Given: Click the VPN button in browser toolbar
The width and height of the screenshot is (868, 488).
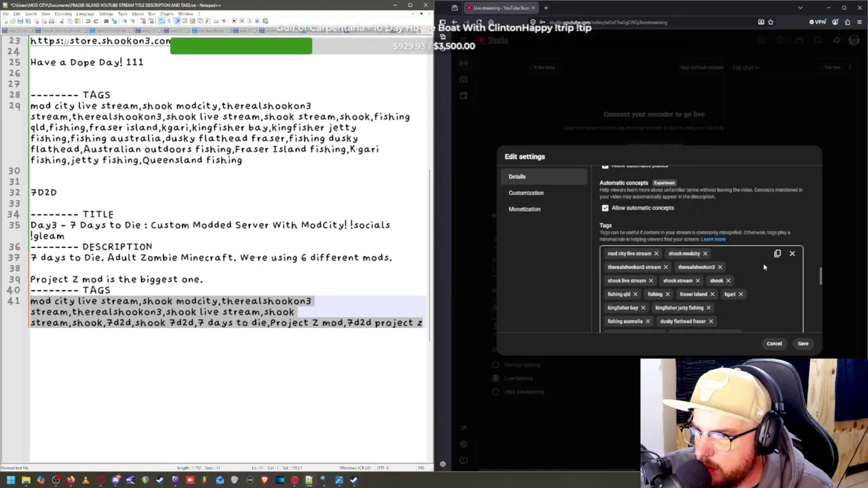Looking at the screenshot, I should click(816, 22).
